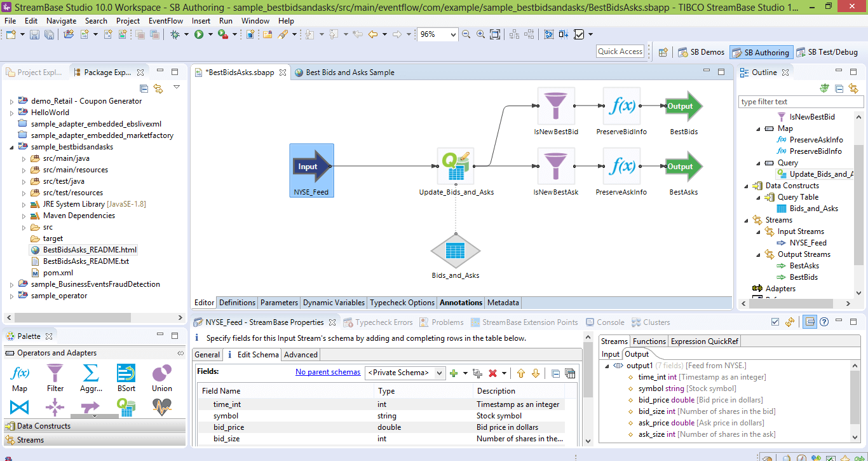Expand the sample_operator project
Screen dimensions: 868x461
click(11, 296)
